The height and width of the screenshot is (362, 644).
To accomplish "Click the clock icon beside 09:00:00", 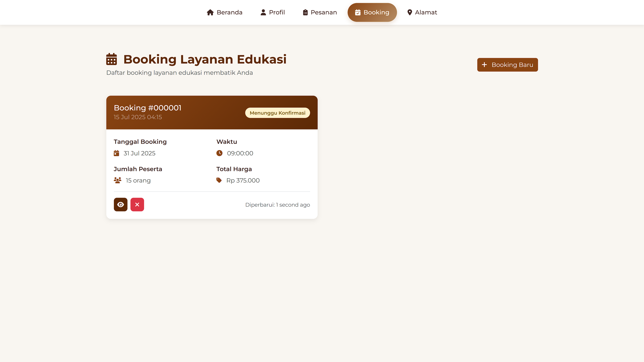I will [219, 153].
